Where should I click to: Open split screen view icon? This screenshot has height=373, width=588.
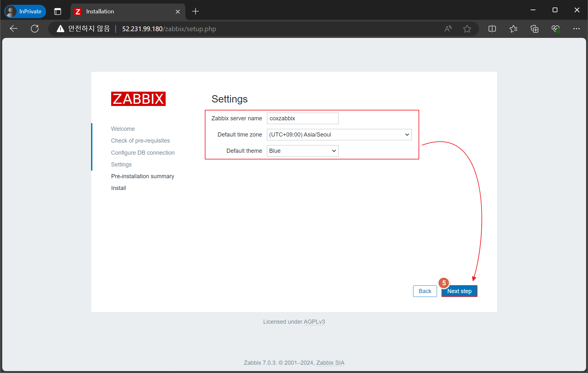(492, 29)
